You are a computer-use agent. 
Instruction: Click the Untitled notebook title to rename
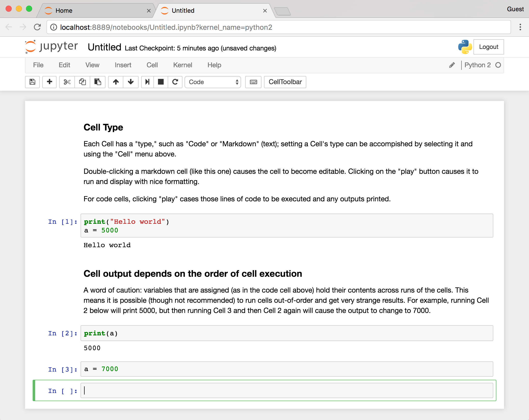pos(104,47)
